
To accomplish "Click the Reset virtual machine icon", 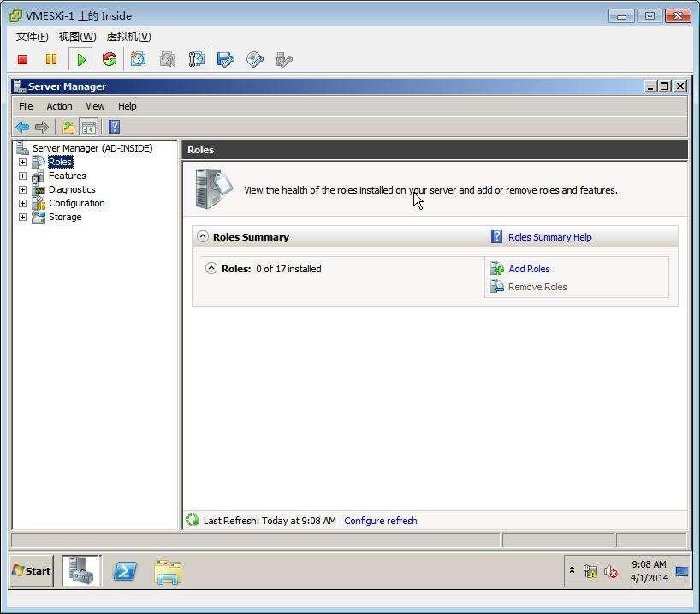I will pyautogui.click(x=110, y=59).
